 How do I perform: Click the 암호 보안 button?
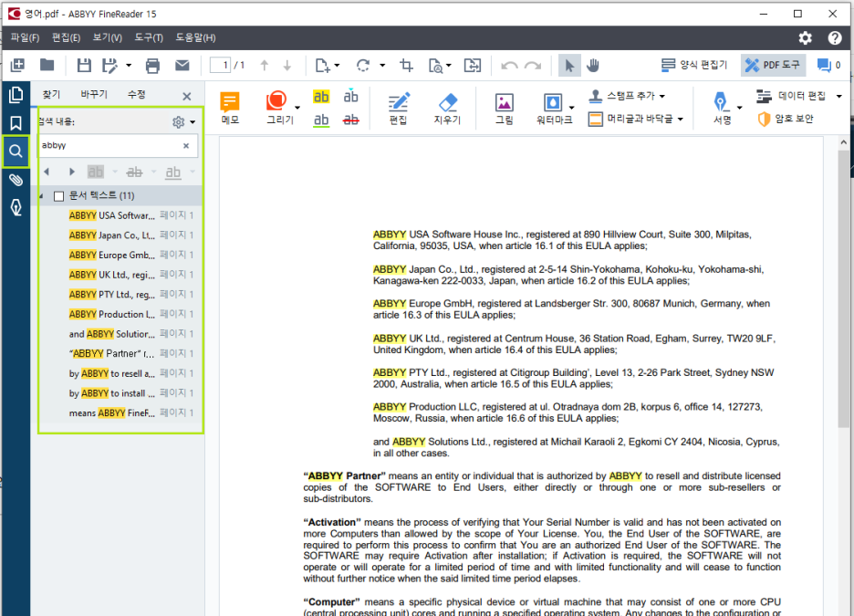(786, 119)
